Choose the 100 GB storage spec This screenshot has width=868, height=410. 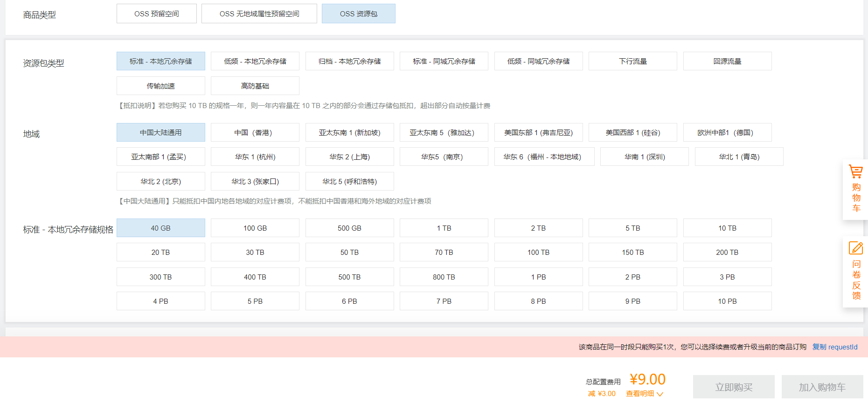pos(255,228)
